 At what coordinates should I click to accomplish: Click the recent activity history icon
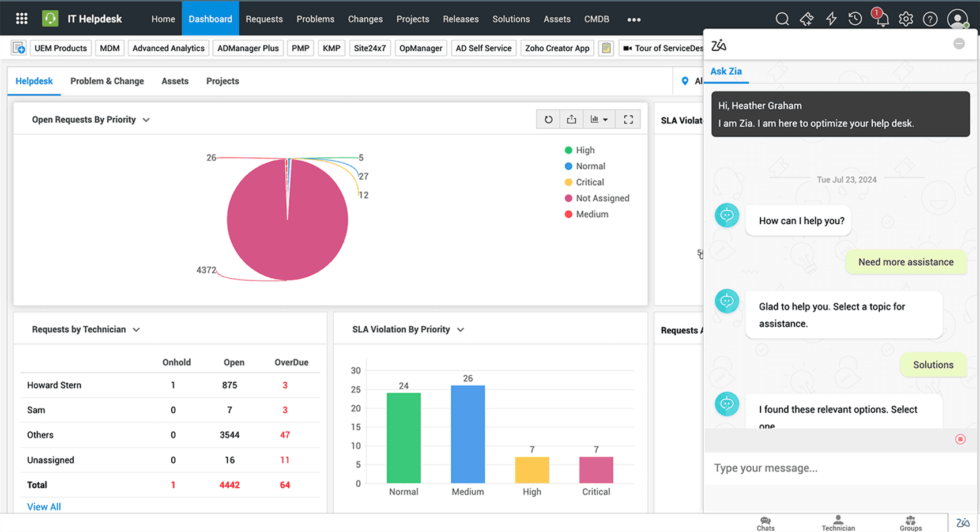(855, 18)
